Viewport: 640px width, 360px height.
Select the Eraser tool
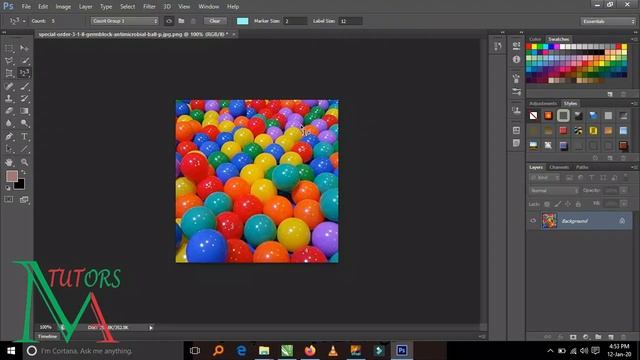coord(9,111)
